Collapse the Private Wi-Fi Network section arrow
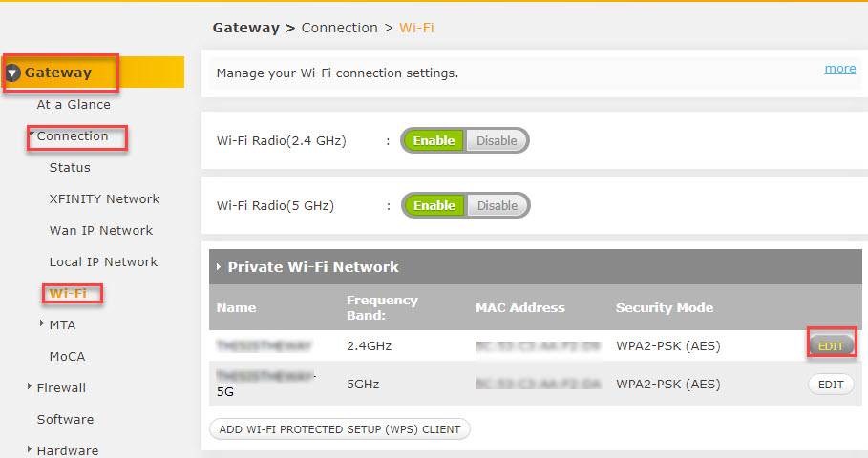The image size is (868, 458). (218, 267)
